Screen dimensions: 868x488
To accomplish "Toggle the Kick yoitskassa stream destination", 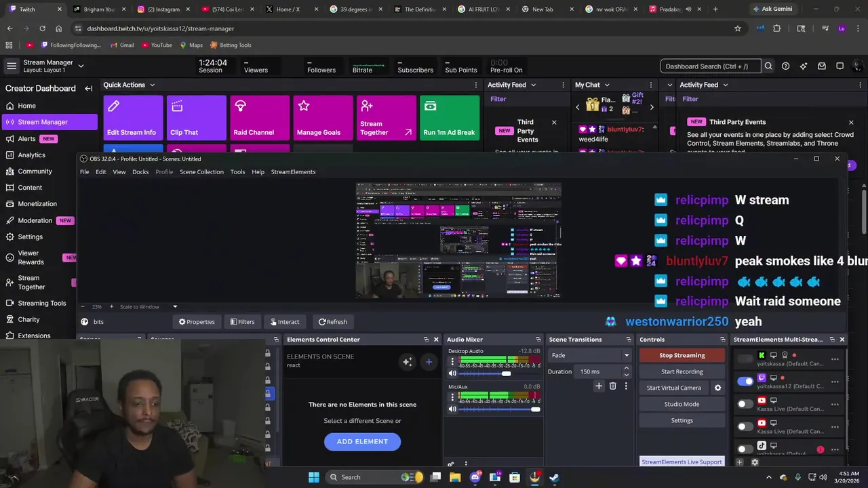I will [745, 359].
